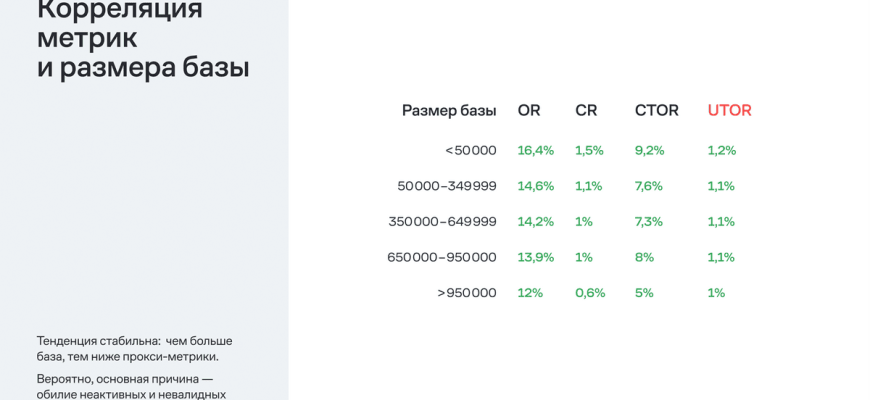Click the "Тенденция стабильна" paragraph
870x400 pixels.
tap(135, 348)
